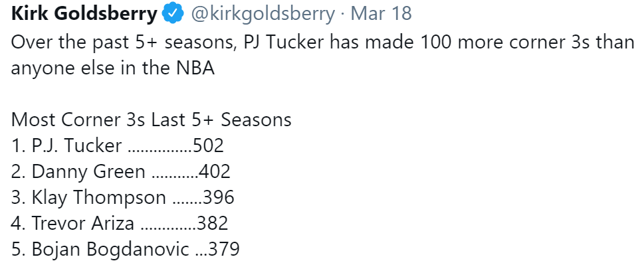Open the @kirkgoldsberry handle link

263,14
